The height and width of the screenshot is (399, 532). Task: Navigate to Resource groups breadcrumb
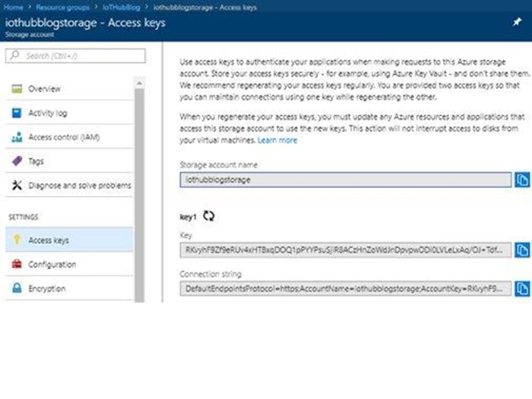[62, 7]
